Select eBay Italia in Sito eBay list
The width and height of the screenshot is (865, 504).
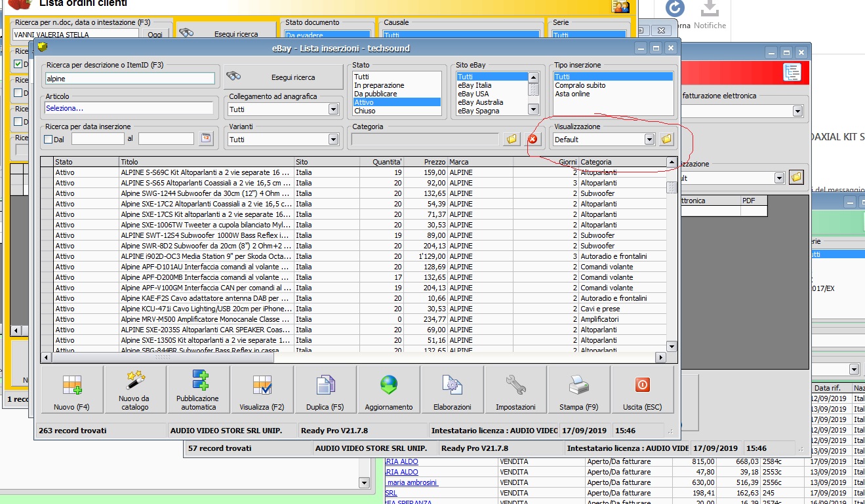(492, 85)
